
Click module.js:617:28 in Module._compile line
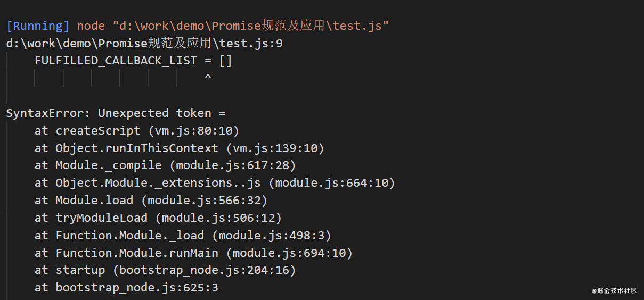pyautogui.click(x=233, y=165)
